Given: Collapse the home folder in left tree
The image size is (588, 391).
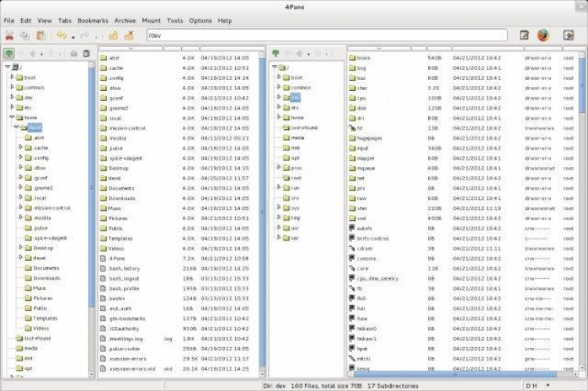Looking at the screenshot, I should (x=12, y=117).
